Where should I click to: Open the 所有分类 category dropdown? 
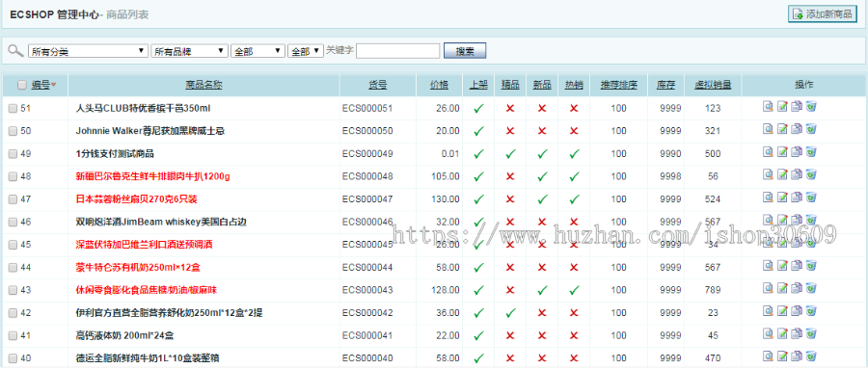[x=88, y=51]
